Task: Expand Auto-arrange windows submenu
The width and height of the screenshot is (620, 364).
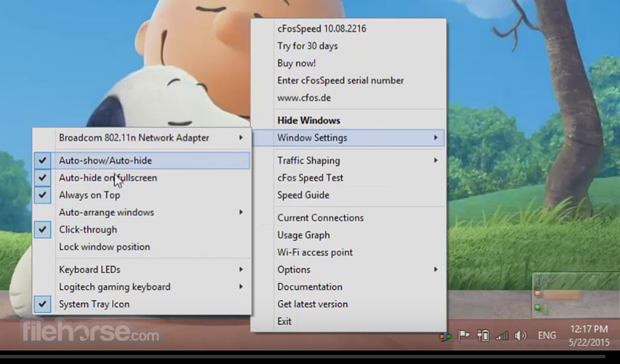Action: coord(142,213)
